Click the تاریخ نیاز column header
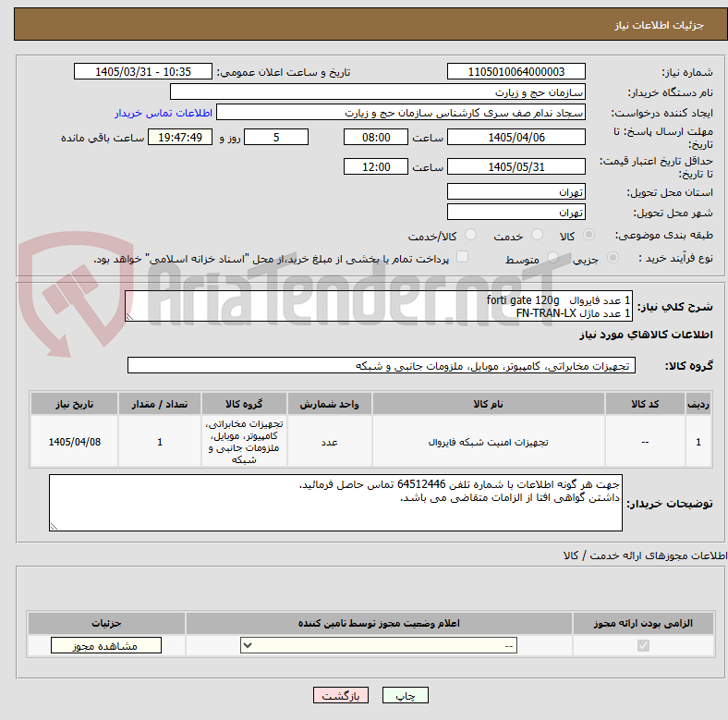The image size is (728, 720). (x=74, y=404)
